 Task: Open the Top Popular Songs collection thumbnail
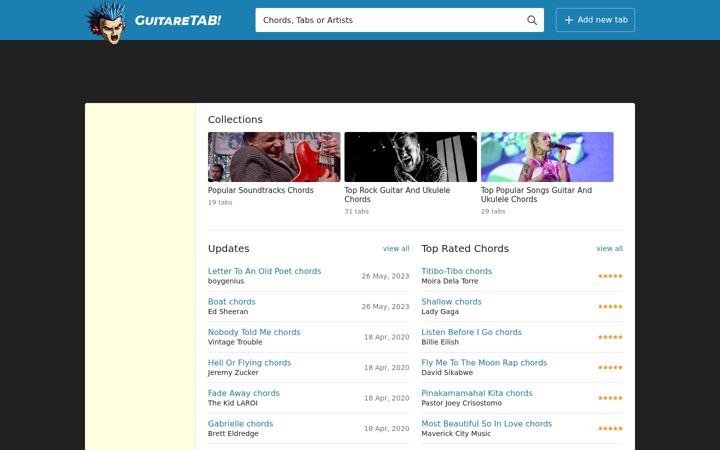(x=547, y=157)
